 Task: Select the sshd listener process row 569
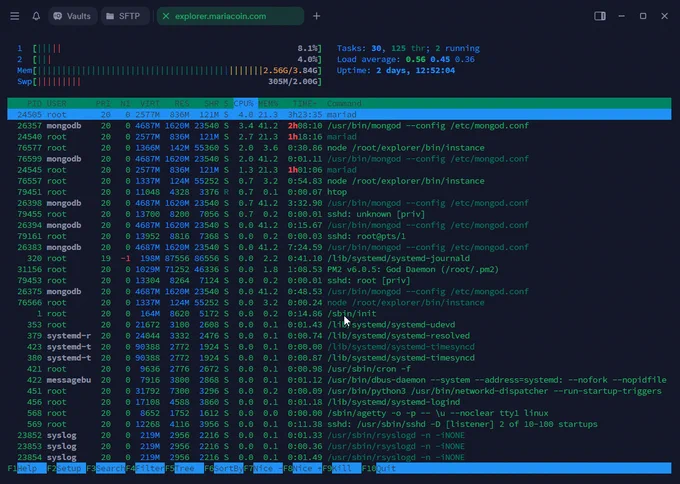pyautogui.click(x=339, y=424)
